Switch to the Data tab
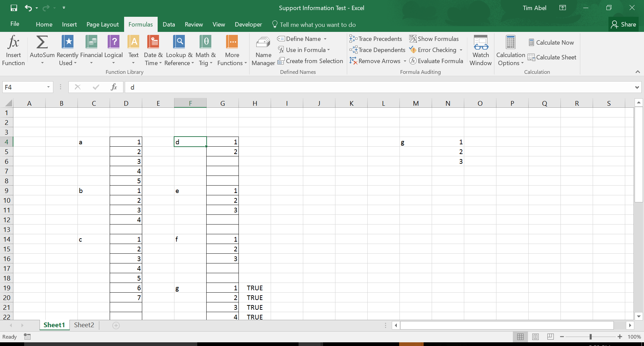Image resolution: width=644 pixels, height=346 pixels. (x=169, y=24)
